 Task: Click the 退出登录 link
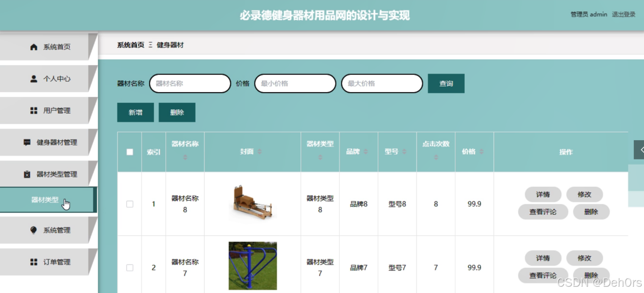[x=624, y=14]
